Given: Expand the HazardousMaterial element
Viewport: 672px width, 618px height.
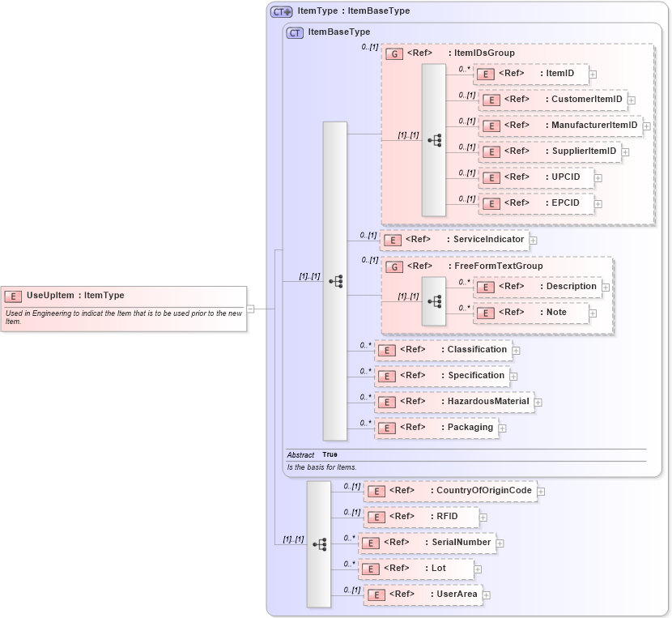Looking at the screenshot, I should coord(538,402).
